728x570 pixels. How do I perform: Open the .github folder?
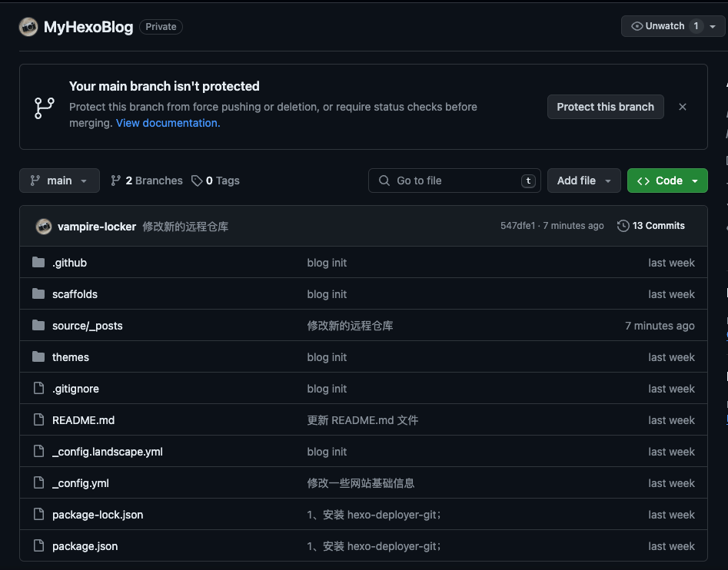(70, 263)
